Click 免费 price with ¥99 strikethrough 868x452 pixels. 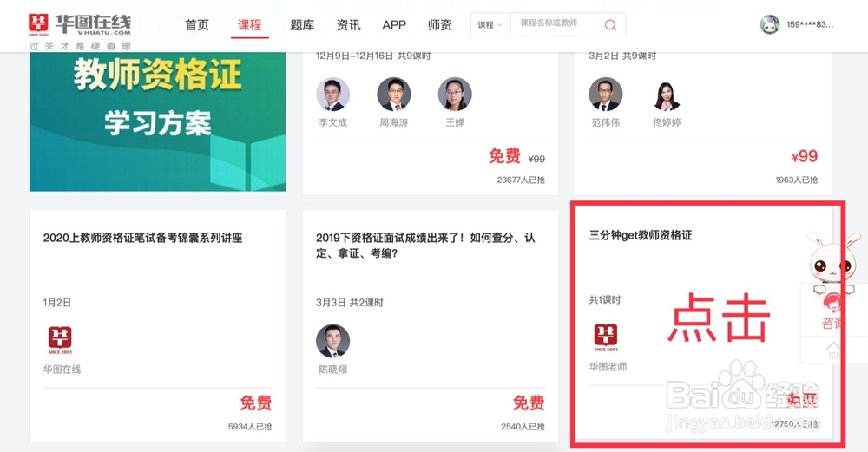tap(504, 156)
